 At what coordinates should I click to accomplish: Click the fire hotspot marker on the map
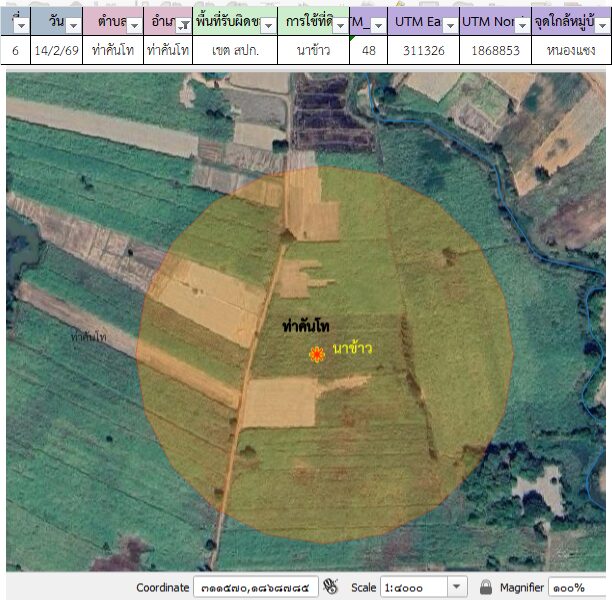(316, 354)
